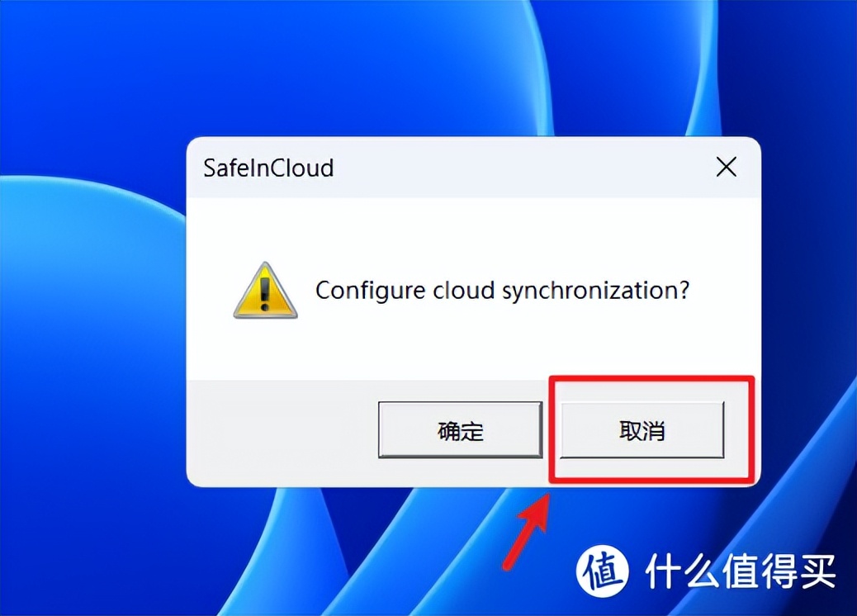The image size is (857, 616).
Task: Click the black exclamation mark in warning icon
Action: click(265, 291)
